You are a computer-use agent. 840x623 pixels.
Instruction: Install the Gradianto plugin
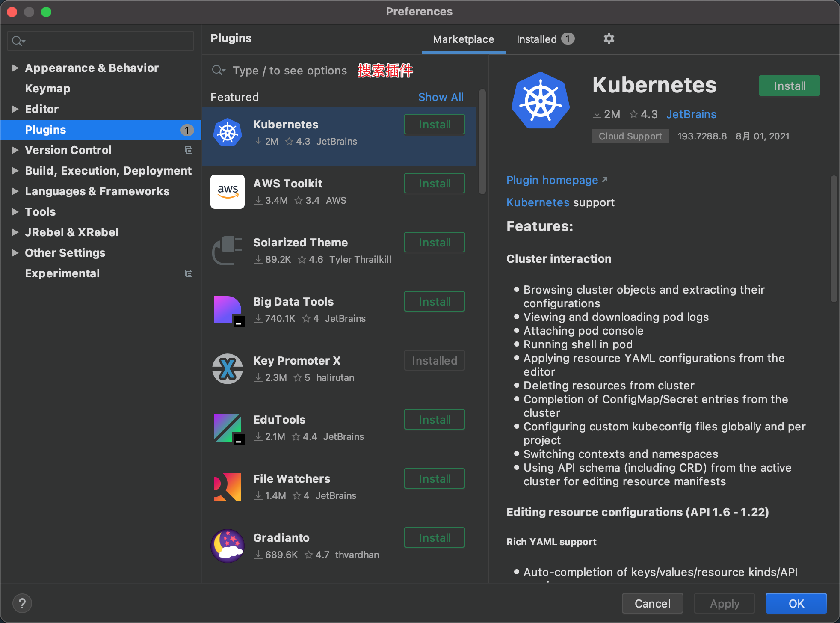click(x=435, y=537)
